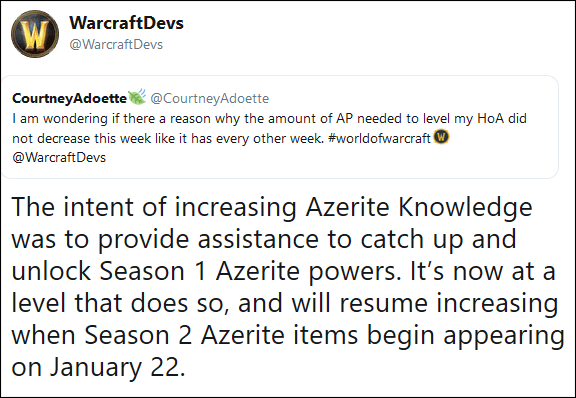Image resolution: width=576 pixels, height=398 pixels.
Task: Open the WarcraftDevs profile avatar
Action: 35,34
